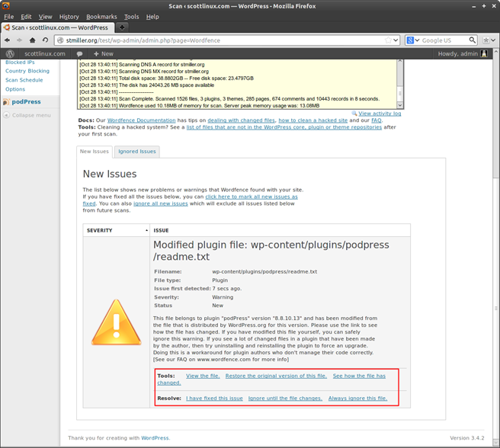Click the "View activity log" link
Image resolution: width=500 pixels, height=448 pixels.
(380, 114)
